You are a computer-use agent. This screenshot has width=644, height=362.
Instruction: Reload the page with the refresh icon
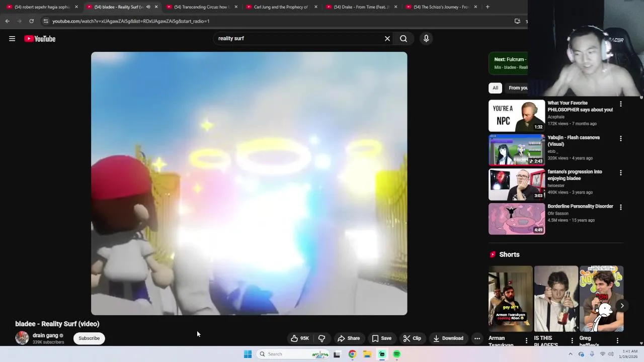point(31,21)
